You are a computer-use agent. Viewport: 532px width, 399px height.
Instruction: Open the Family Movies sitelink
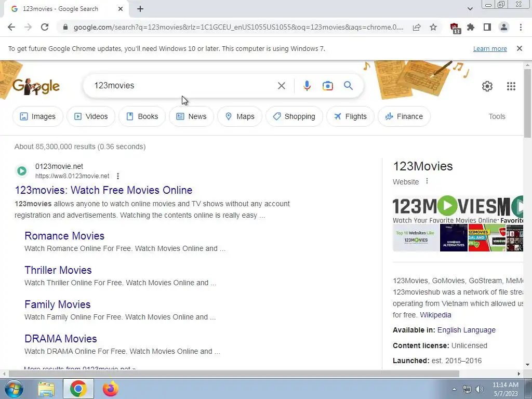pyautogui.click(x=57, y=304)
